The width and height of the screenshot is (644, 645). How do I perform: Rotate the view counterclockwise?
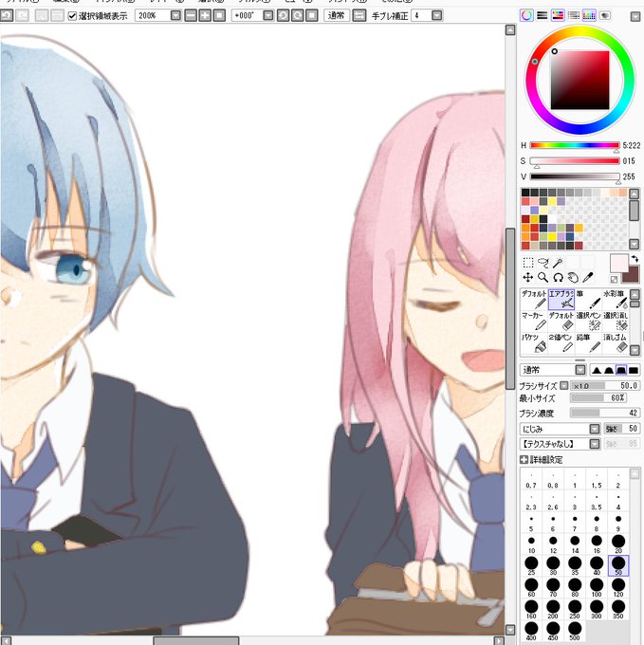(x=283, y=15)
